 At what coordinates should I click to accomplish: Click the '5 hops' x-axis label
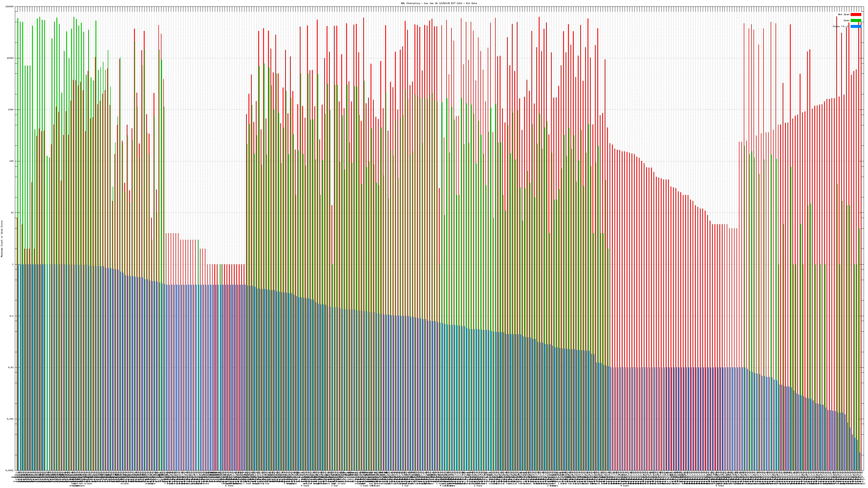720,486
